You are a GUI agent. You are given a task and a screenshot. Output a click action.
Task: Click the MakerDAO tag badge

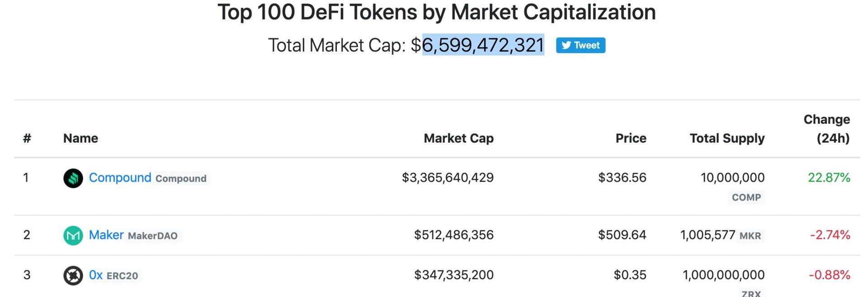(153, 236)
